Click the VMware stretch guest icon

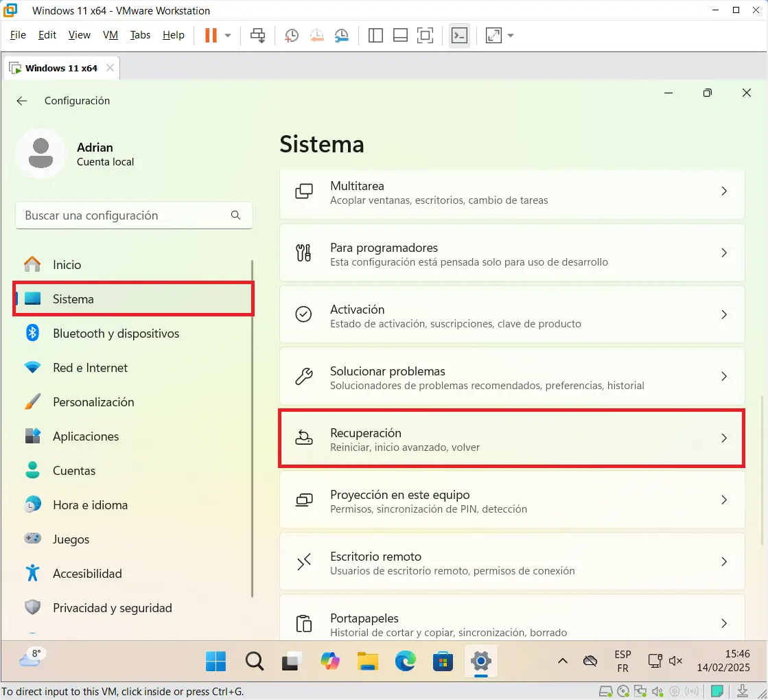[493, 35]
